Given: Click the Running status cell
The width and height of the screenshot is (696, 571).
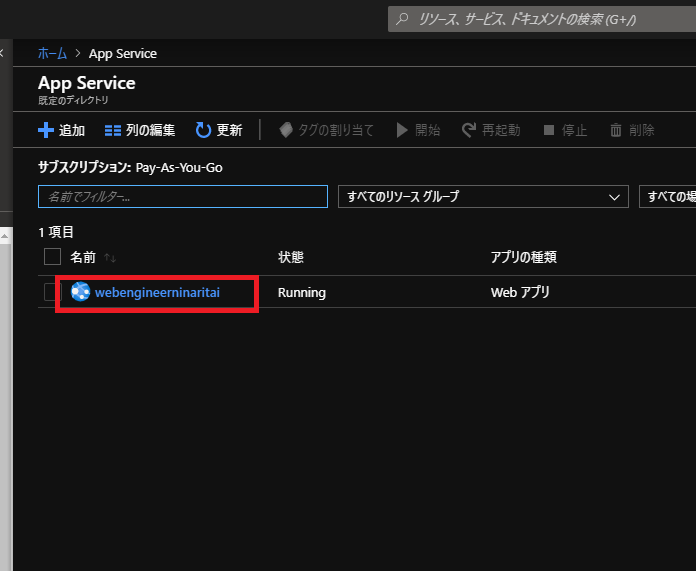Looking at the screenshot, I should coord(302,293).
